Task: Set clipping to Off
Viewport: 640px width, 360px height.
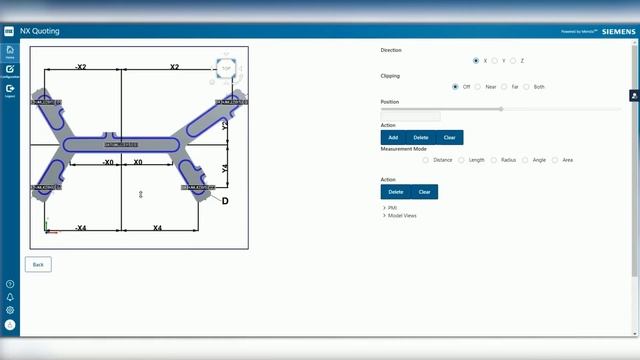Action: coord(456,87)
